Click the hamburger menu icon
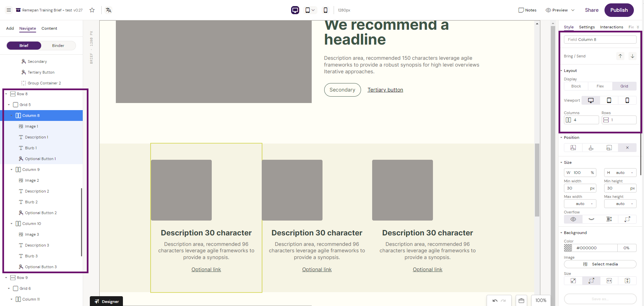 point(9,10)
